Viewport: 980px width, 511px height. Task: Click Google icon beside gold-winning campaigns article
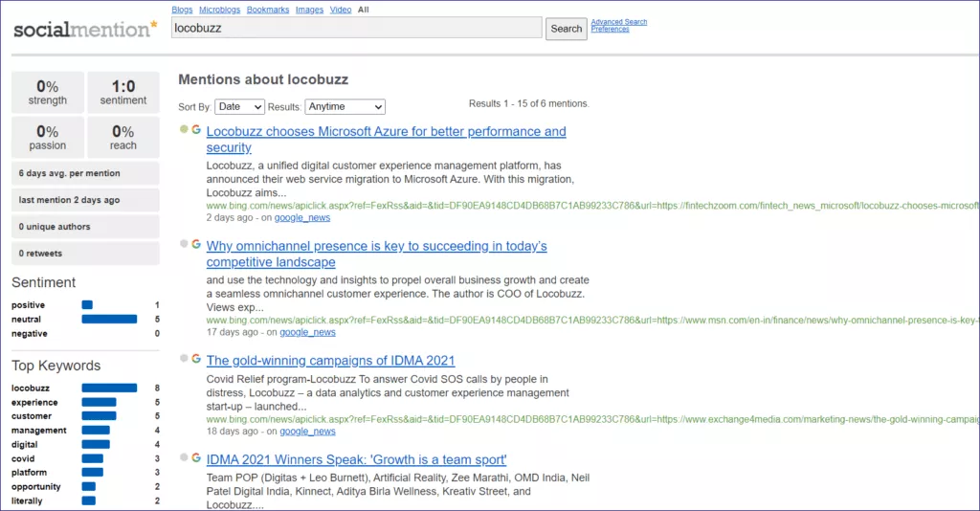click(x=196, y=359)
